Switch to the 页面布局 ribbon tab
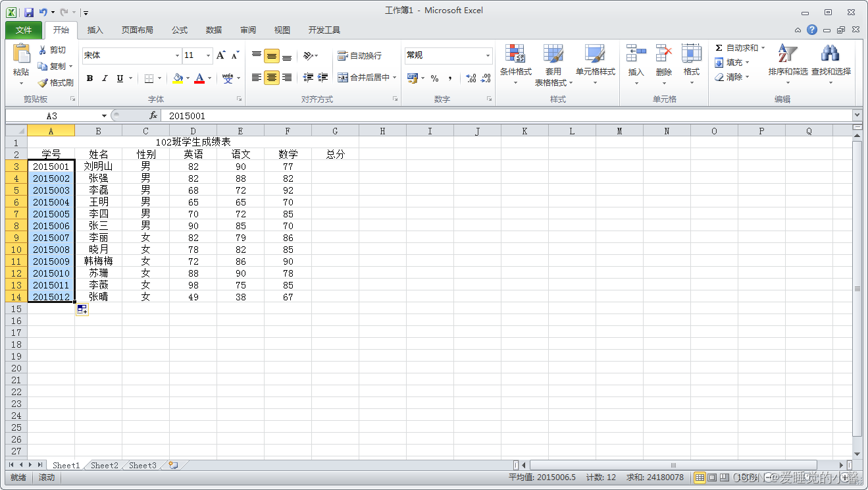This screenshot has height=490, width=868. (x=137, y=30)
